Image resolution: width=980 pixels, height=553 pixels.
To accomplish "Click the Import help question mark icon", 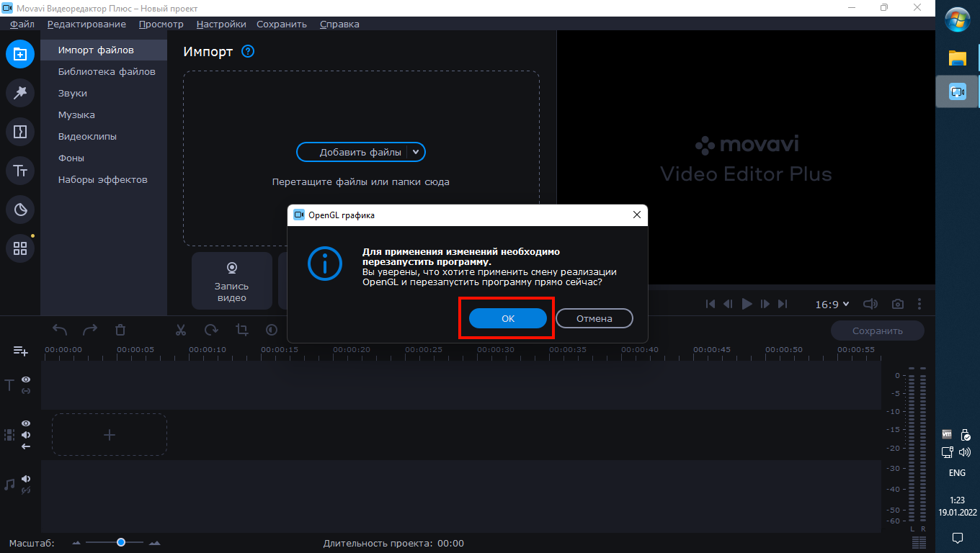I will tap(248, 51).
